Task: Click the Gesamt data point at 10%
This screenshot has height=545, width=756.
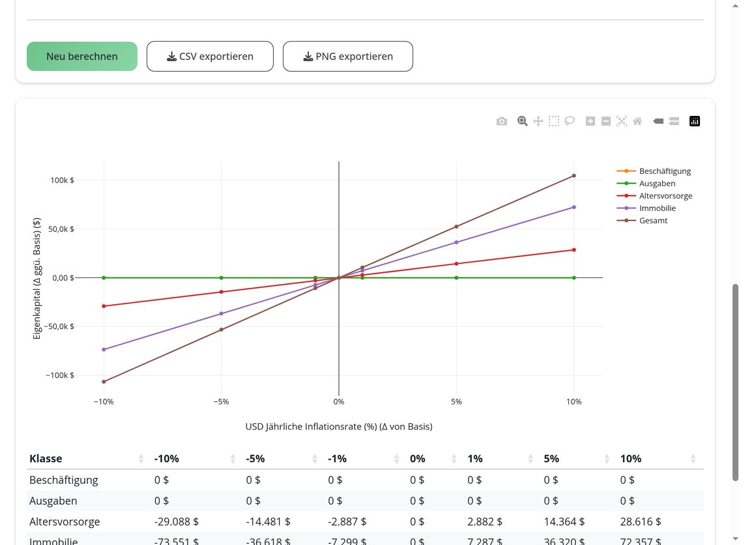Action: (574, 176)
